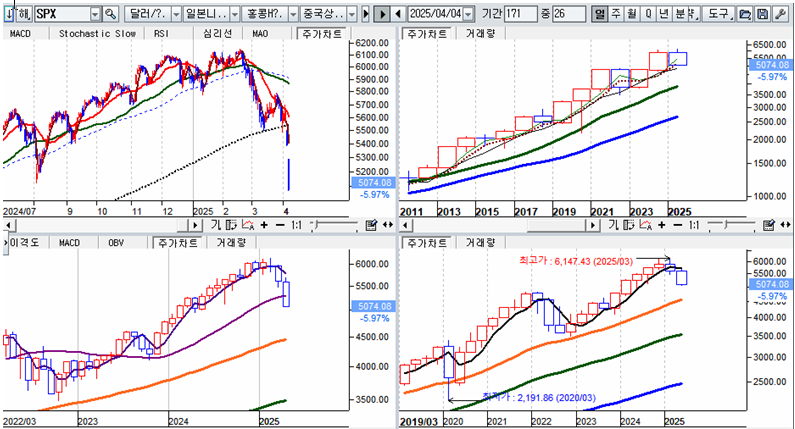The height and width of the screenshot is (429, 795).
Task: Click the 중 input field showing 26
Action: [568, 14]
